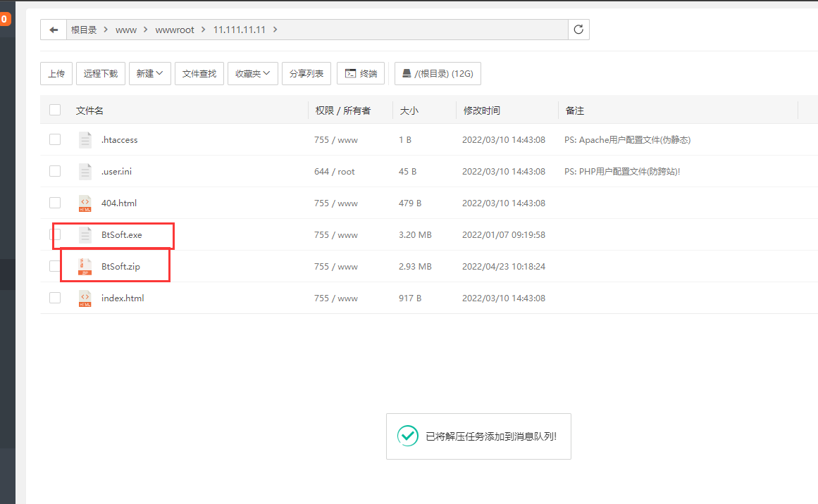Image resolution: width=818 pixels, height=504 pixels.
Task: Open the 404.html file name
Action: pyautogui.click(x=119, y=203)
